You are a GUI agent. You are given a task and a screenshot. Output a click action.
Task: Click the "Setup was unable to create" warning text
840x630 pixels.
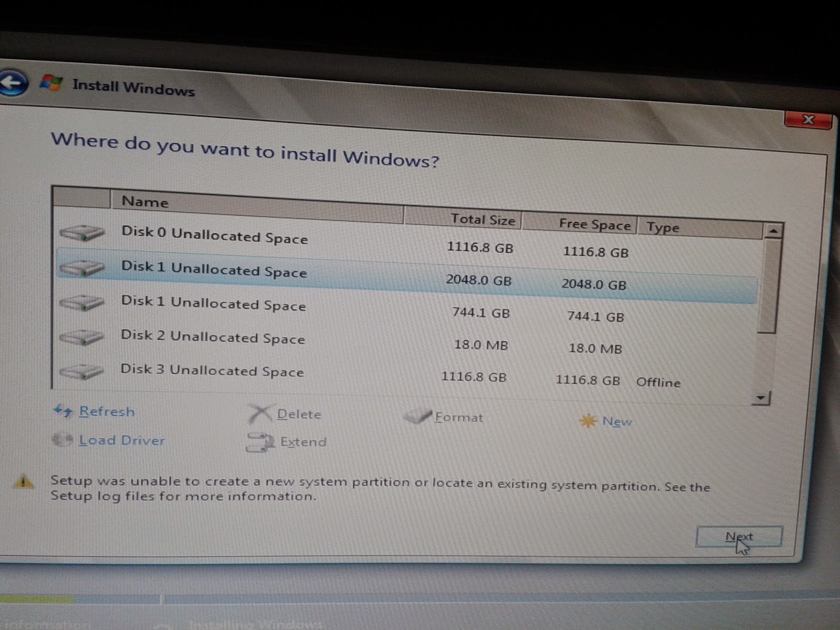click(380, 488)
